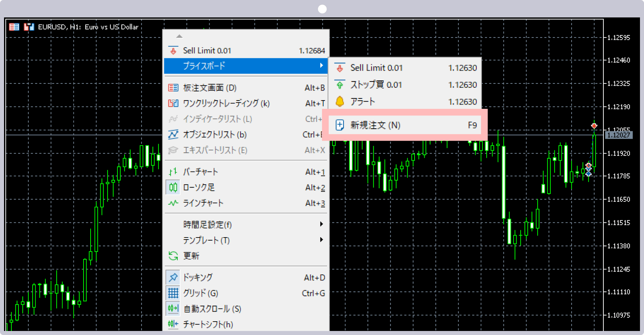Click the 自動スクロール icon

(x=173, y=309)
